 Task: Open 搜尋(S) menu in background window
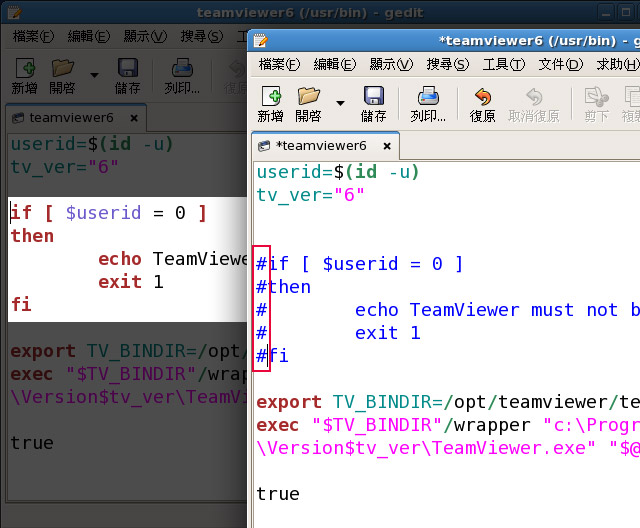click(x=202, y=37)
